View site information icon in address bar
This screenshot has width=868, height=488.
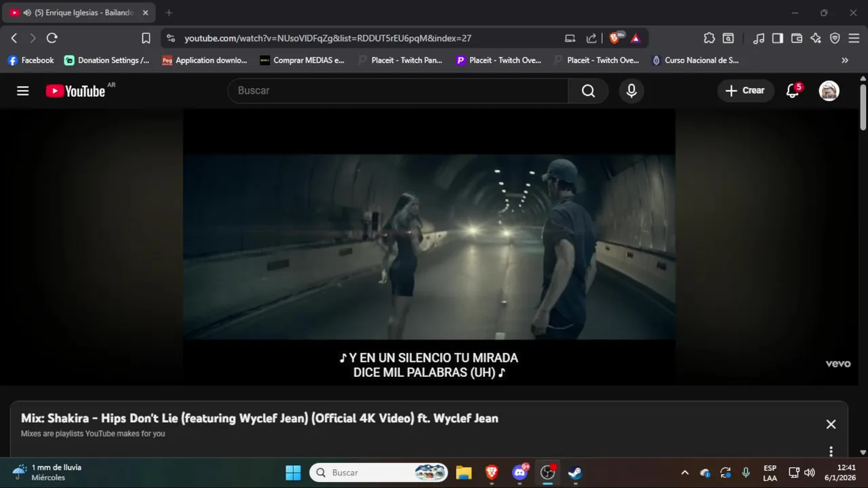point(170,38)
